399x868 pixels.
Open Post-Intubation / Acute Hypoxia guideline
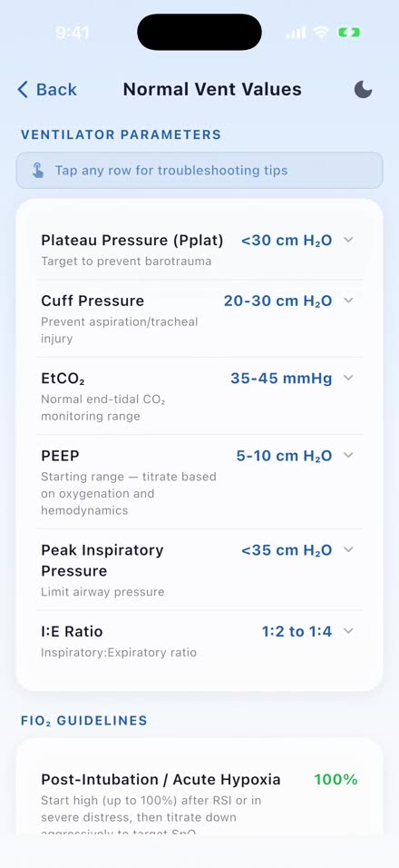tap(199, 800)
